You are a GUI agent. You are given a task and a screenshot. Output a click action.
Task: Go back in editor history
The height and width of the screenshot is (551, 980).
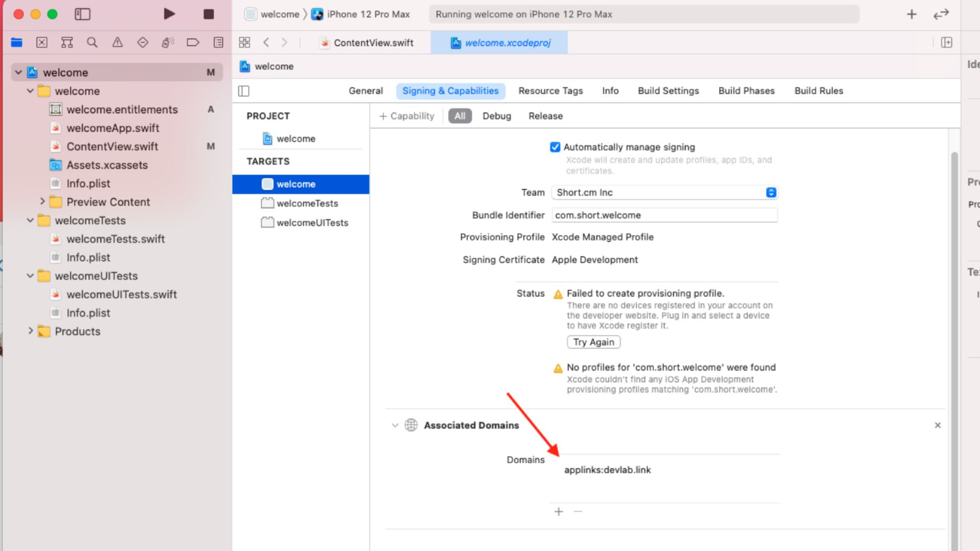(266, 42)
